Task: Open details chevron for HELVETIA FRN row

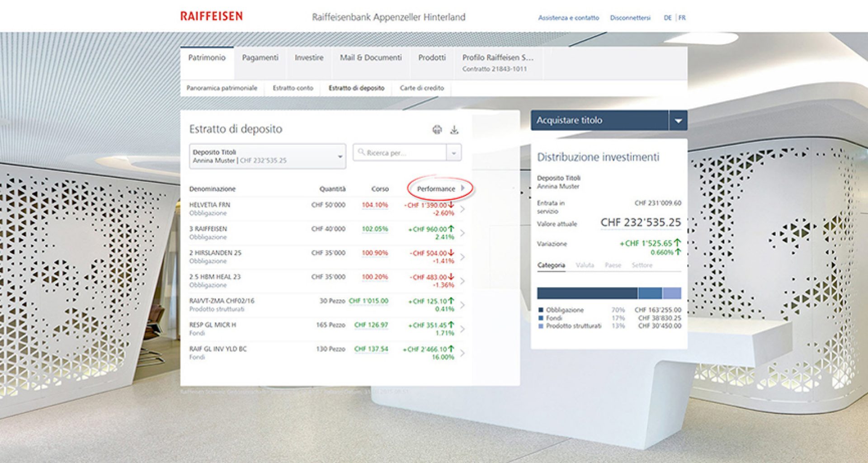Action: point(462,209)
